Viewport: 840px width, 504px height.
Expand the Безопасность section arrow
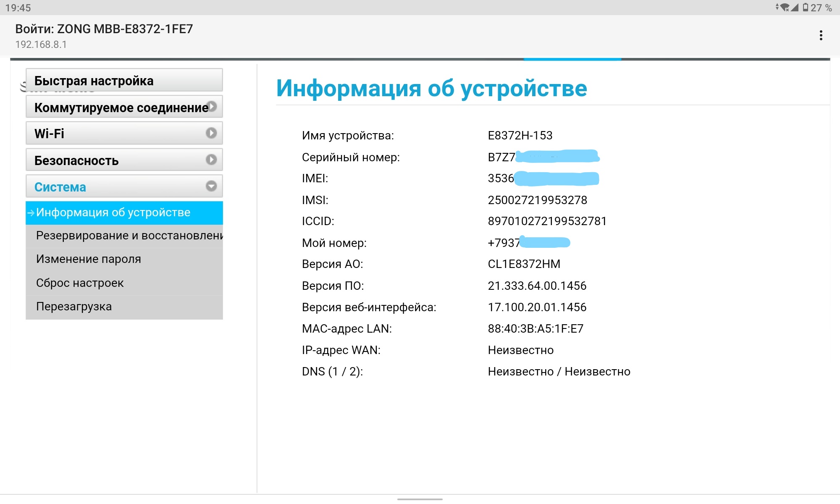tap(211, 160)
